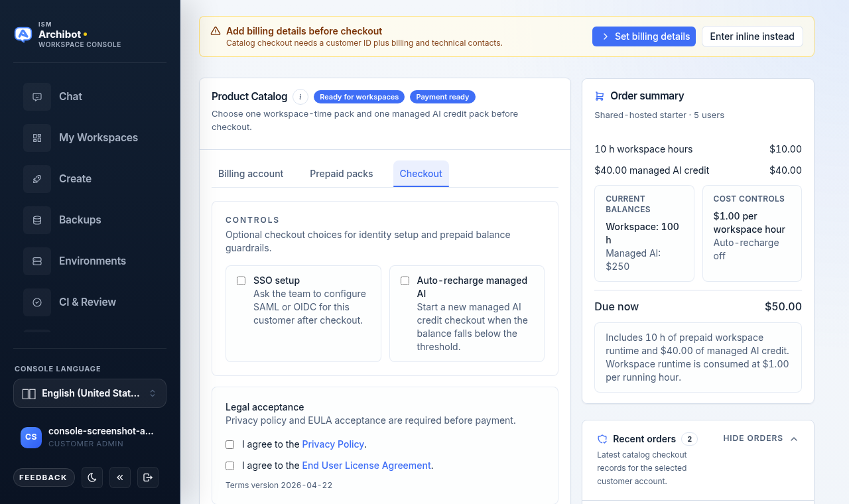Open Chat from the sidebar
849x504 pixels.
90,97
